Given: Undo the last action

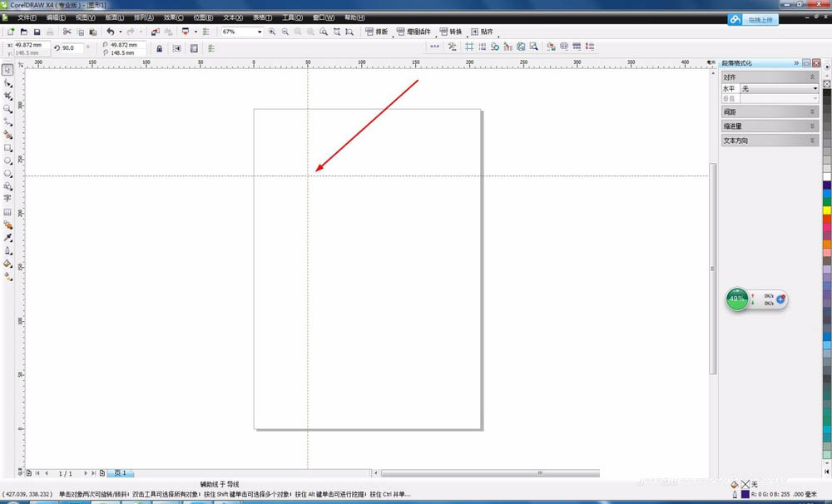Looking at the screenshot, I should [x=111, y=32].
